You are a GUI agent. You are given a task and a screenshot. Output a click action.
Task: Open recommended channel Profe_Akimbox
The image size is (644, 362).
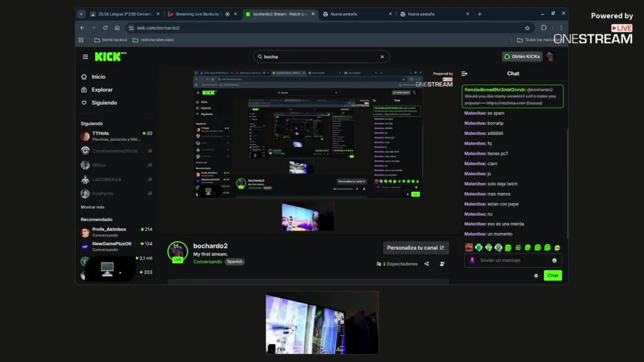click(116, 232)
